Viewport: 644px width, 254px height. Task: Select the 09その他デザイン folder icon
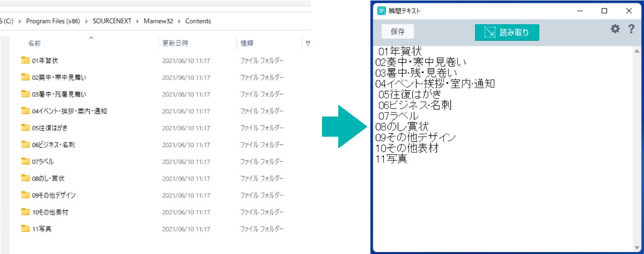click(x=26, y=195)
